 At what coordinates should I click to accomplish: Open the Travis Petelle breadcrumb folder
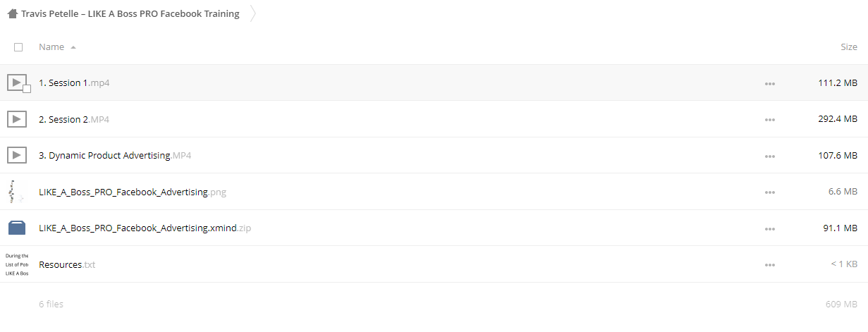click(x=130, y=13)
